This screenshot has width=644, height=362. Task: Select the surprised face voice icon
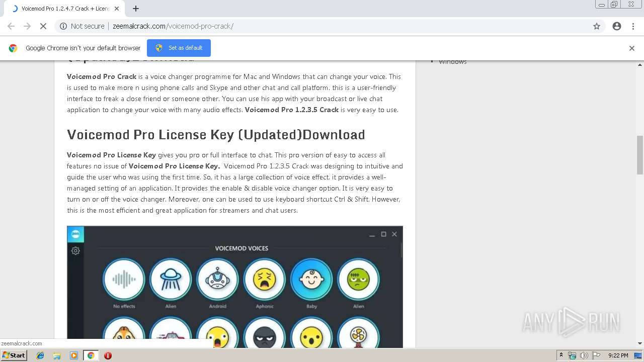click(311, 333)
